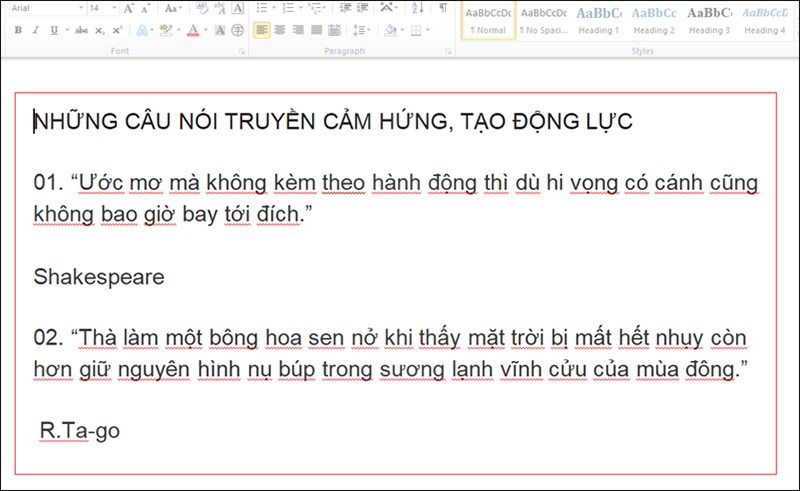Click the Shading paint bucket
The width and height of the screenshot is (800, 491).
(390, 30)
